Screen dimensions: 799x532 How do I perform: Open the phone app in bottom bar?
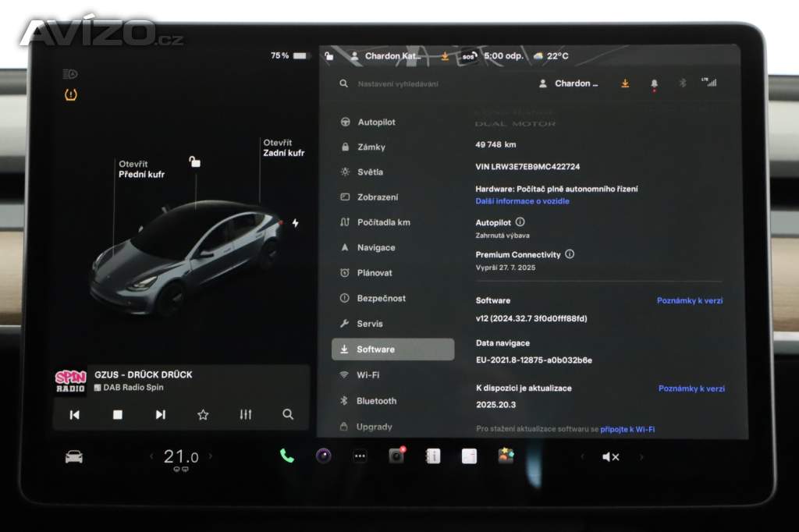pyautogui.click(x=287, y=456)
